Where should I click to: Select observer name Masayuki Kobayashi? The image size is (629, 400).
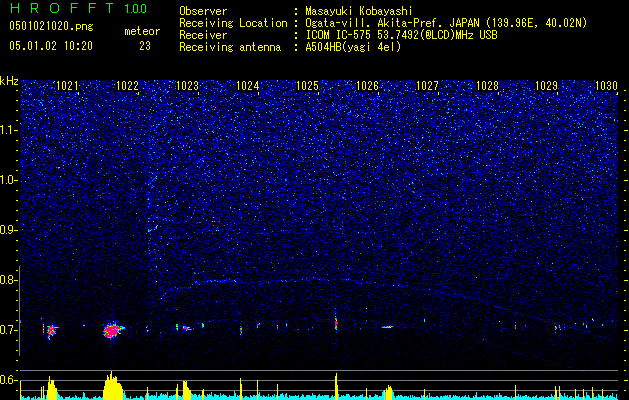pos(358,11)
